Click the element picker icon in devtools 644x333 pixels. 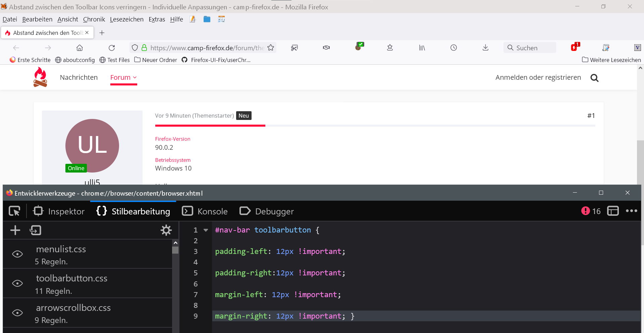point(14,211)
